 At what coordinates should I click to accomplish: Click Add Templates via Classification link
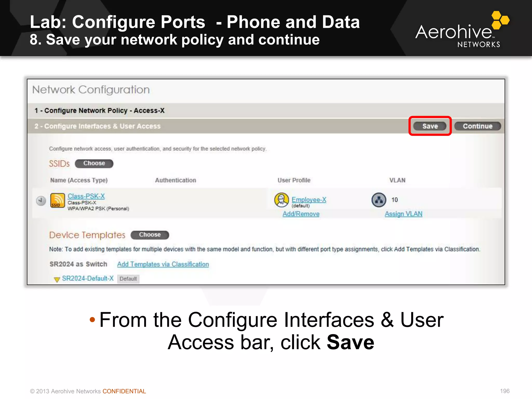(163, 264)
